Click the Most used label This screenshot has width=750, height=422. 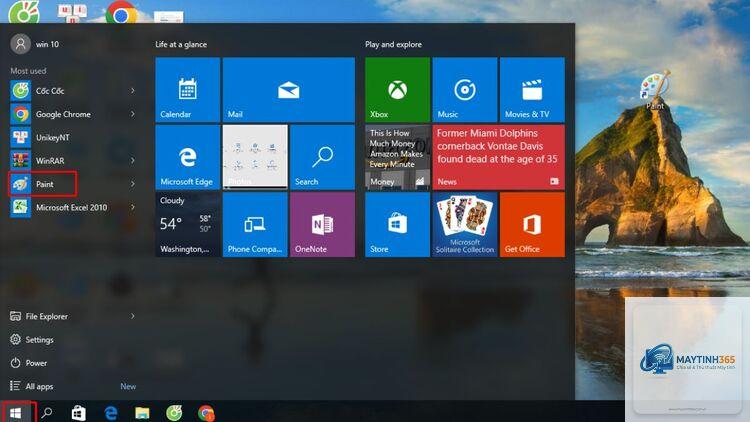28,71
